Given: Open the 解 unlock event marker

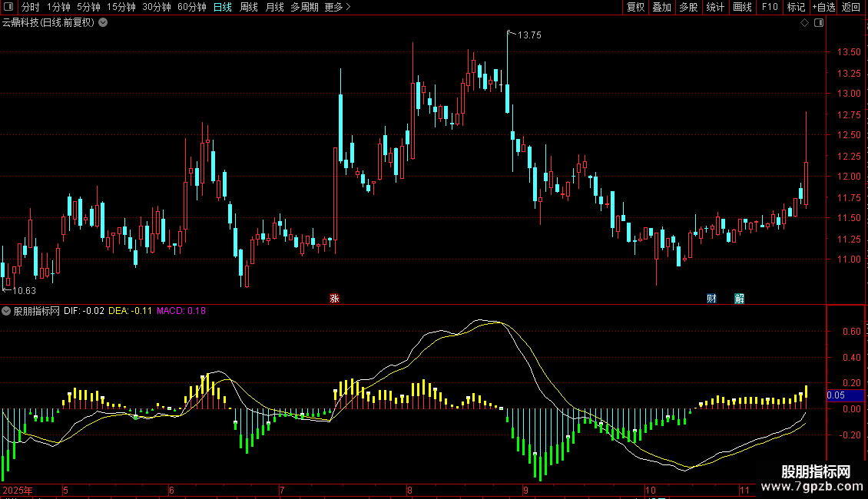Looking at the screenshot, I should [739, 299].
